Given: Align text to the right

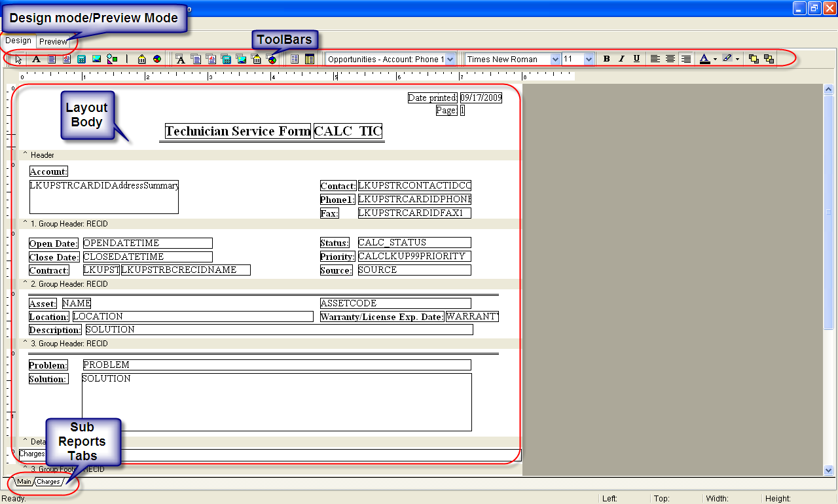Looking at the screenshot, I should (x=685, y=59).
